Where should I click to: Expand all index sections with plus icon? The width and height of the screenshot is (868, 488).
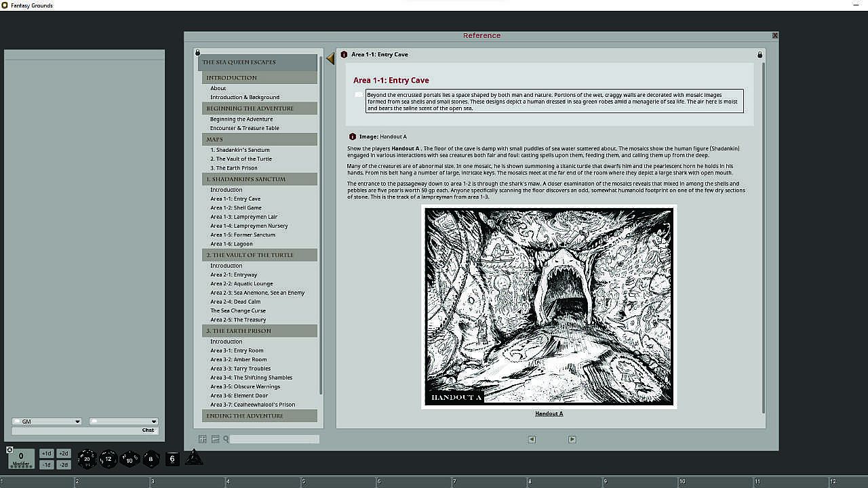(x=202, y=439)
